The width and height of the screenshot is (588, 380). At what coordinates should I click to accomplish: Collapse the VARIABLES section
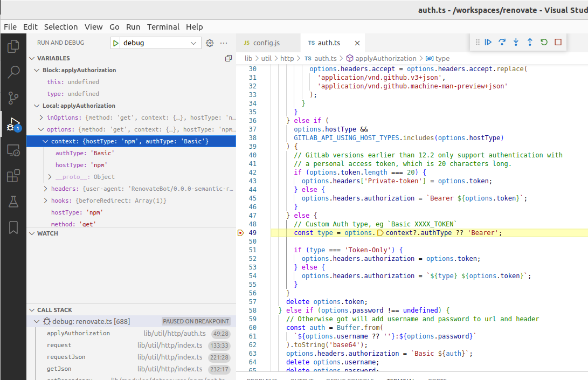click(x=32, y=58)
